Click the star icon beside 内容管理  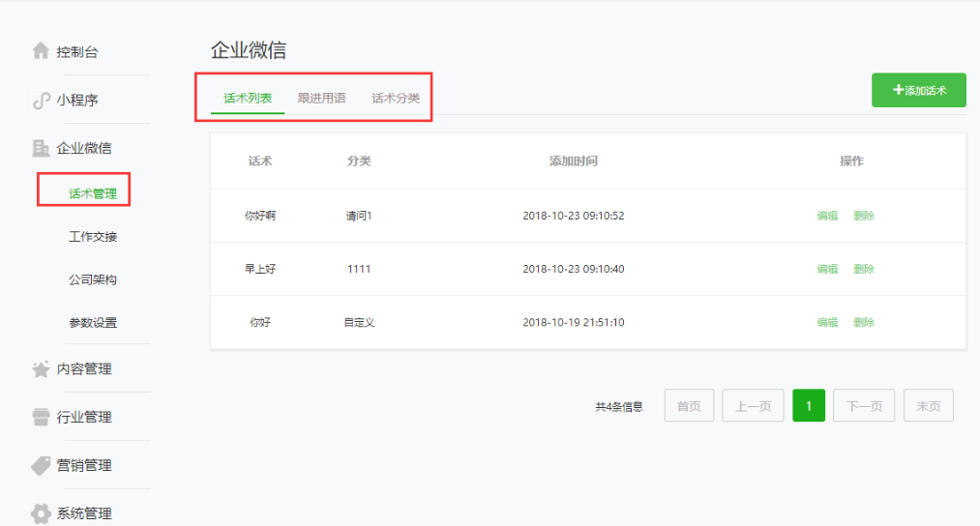[41, 369]
